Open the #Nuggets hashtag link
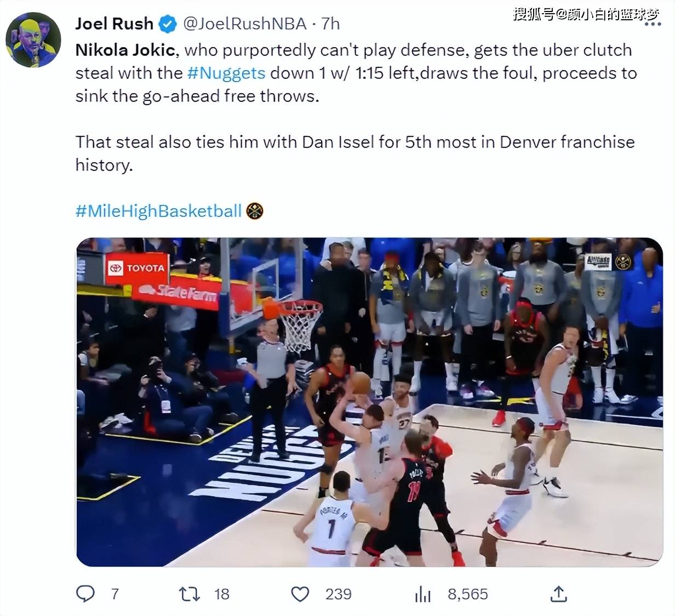The image size is (675, 616). click(226, 73)
